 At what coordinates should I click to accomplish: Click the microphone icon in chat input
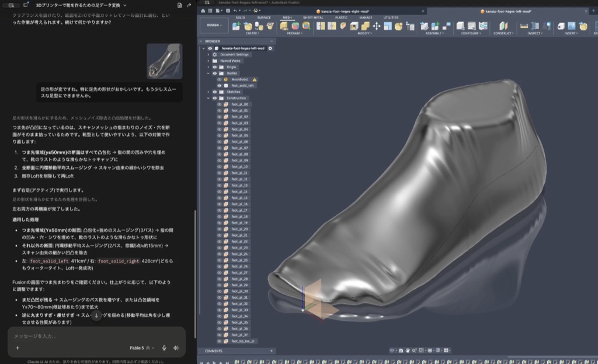pos(164,348)
